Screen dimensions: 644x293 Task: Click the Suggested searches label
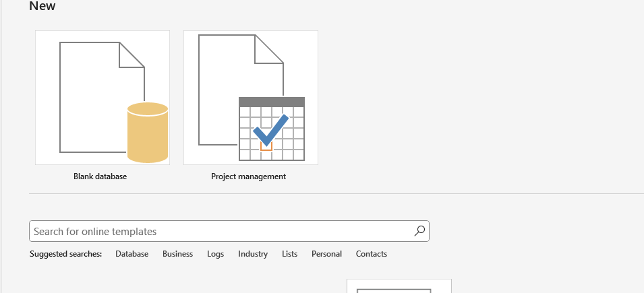tap(65, 254)
